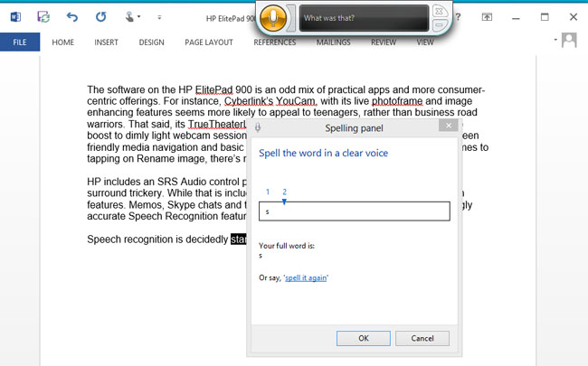The width and height of the screenshot is (588, 366).
Task: Click the Word application icon
Action: (15, 17)
